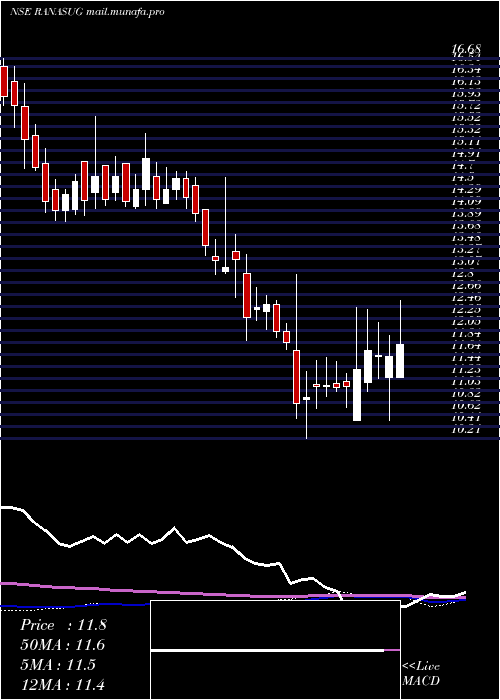Select the 12.05 price axis label
The height and width of the screenshot is (700, 500).
(x=466, y=322)
